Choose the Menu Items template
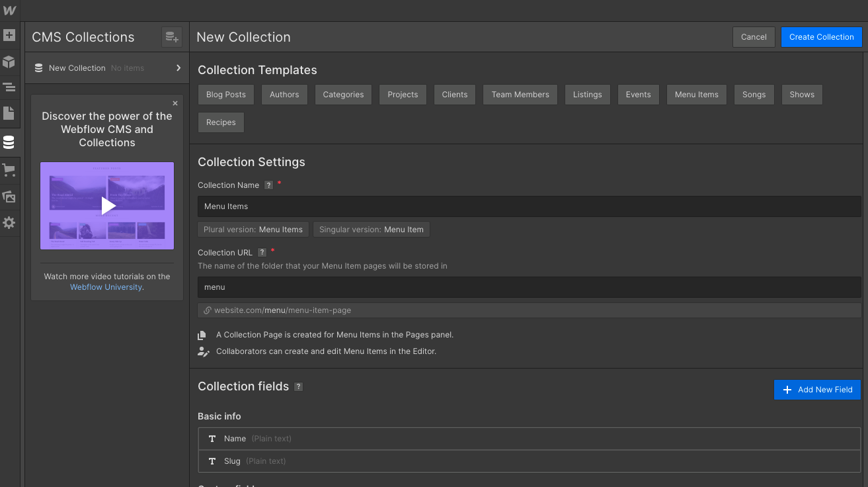The width and height of the screenshot is (868, 487). (x=697, y=95)
